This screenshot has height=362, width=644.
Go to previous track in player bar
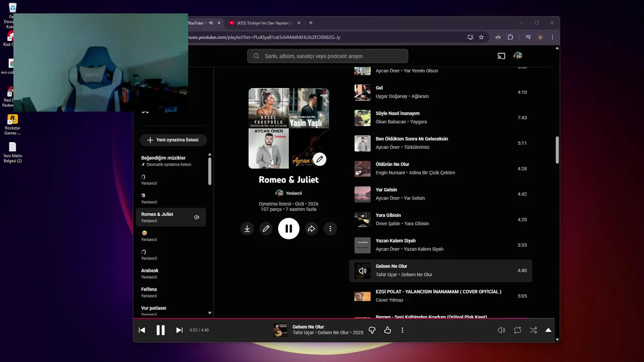pos(142,330)
